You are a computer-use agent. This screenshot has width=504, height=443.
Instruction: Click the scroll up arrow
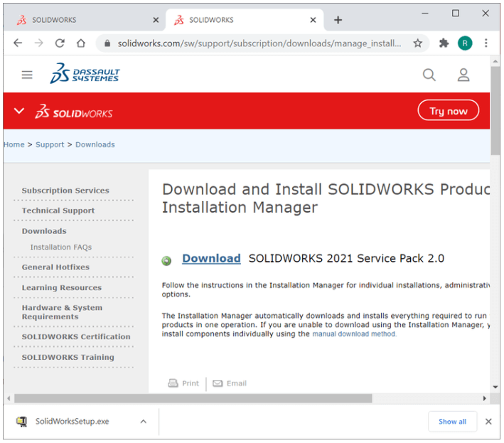point(495,61)
